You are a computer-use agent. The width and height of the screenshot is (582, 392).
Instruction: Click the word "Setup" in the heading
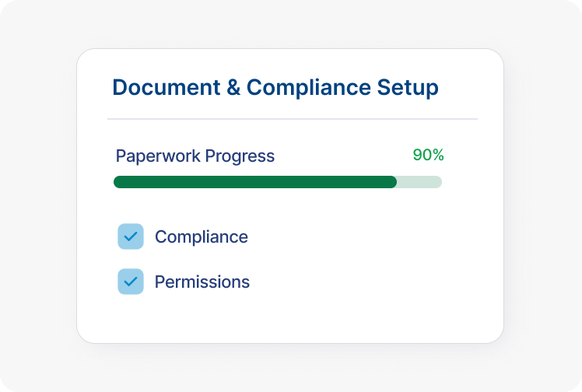point(408,87)
